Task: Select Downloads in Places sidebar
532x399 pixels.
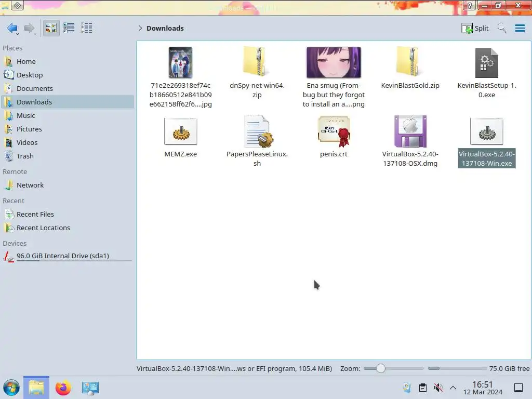Action: [67, 102]
